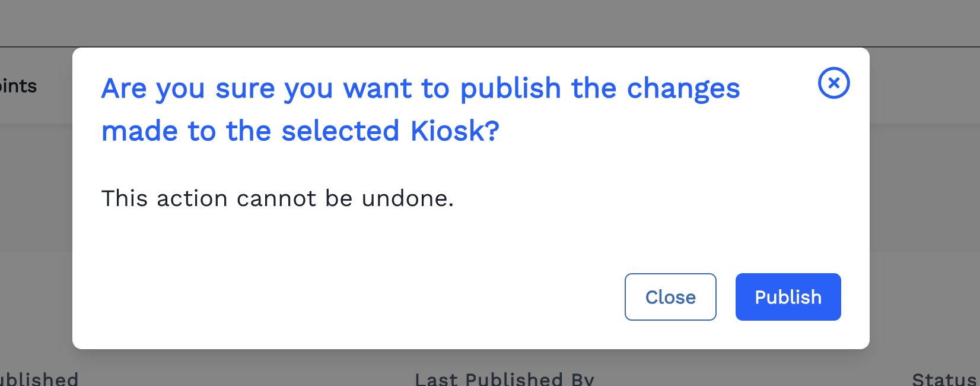
Task: Confirm publishing via the blue Publish button
Action: [x=788, y=297]
